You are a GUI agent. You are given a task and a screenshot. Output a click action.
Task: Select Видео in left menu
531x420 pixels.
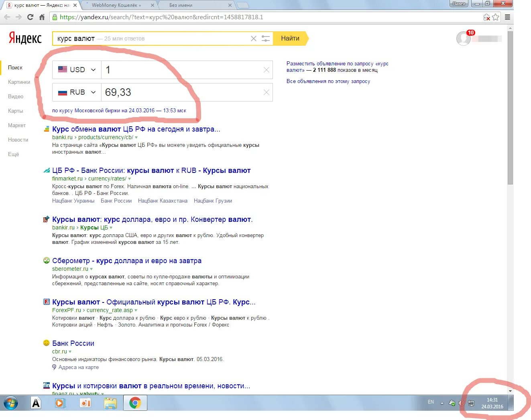(x=16, y=96)
